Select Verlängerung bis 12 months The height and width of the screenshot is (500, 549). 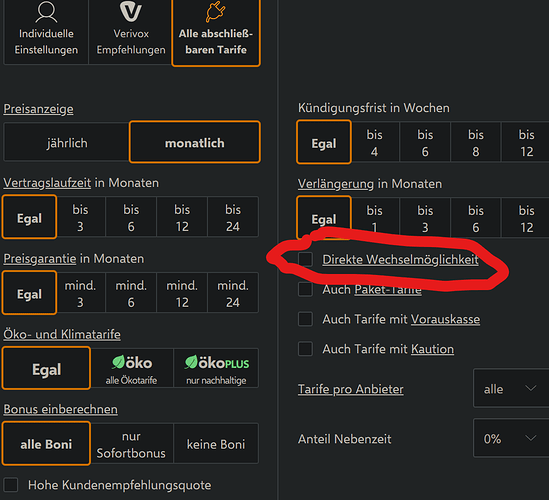526,218
